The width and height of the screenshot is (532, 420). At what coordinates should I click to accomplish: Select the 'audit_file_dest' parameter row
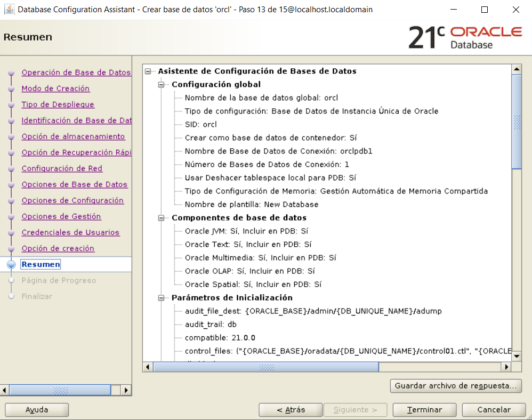pyautogui.click(x=313, y=311)
